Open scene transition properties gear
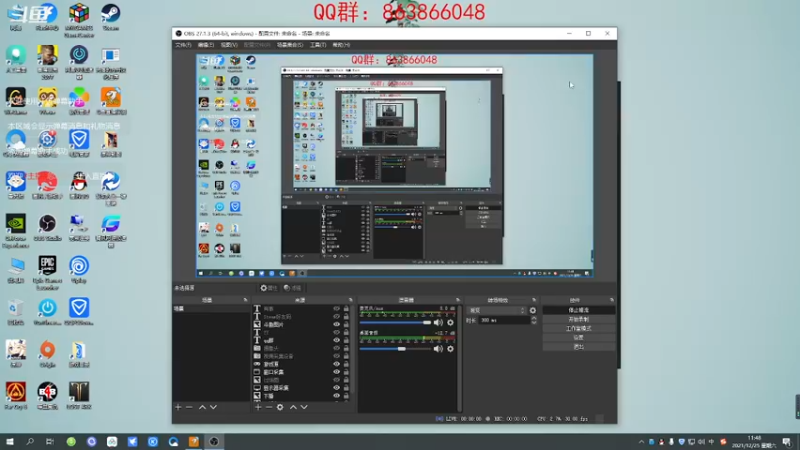This screenshot has height=450, width=800. (533, 310)
